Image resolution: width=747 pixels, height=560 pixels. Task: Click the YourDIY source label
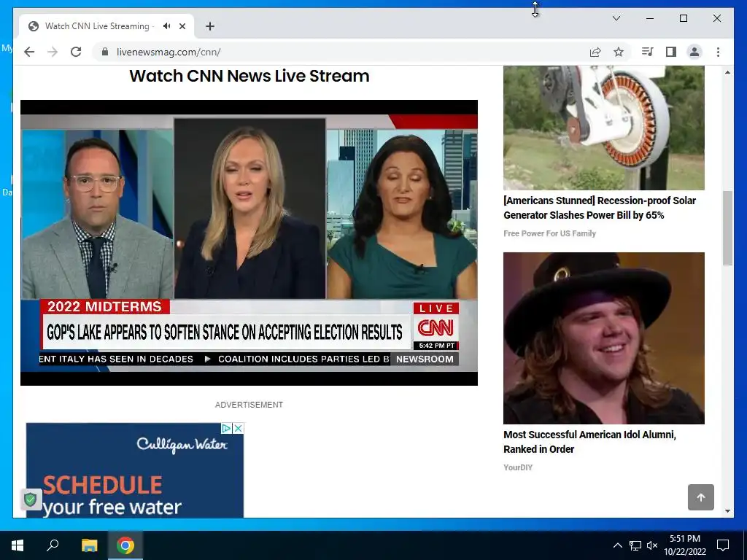coord(518,467)
